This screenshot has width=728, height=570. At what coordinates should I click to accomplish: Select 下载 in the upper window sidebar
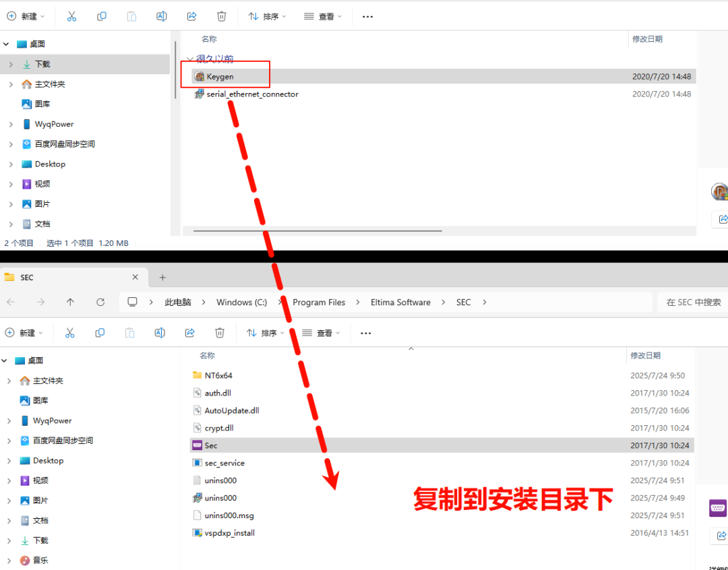point(86,64)
